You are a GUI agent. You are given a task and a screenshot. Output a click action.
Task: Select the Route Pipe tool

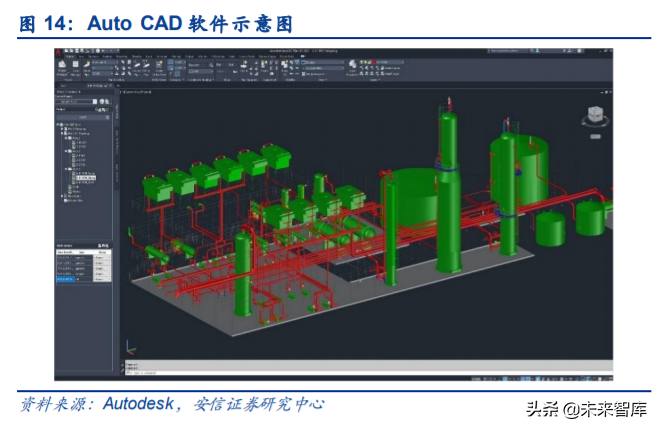pyautogui.click(x=87, y=69)
